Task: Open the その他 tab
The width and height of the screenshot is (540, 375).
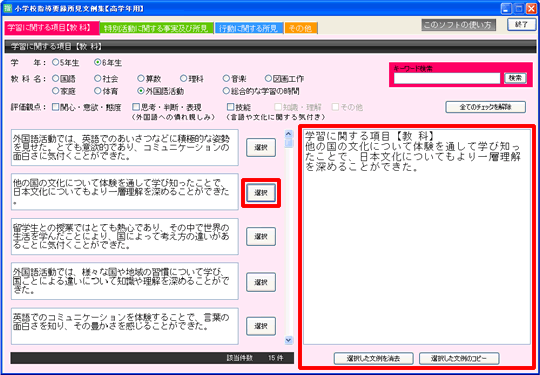Action: pos(301,29)
